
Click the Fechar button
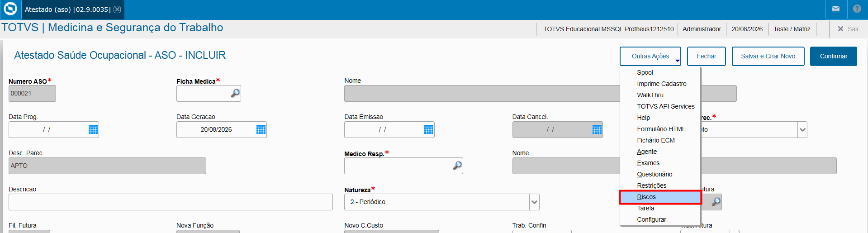click(707, 56)
